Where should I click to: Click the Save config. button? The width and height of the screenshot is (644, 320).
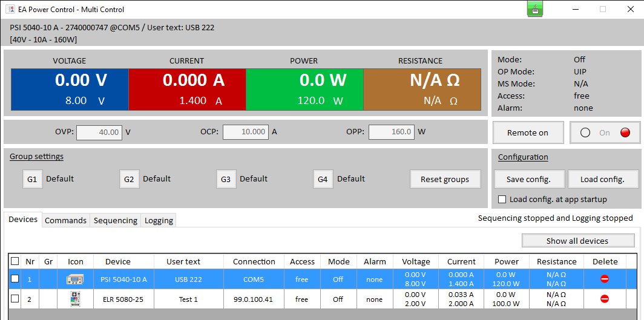(528, 179)
